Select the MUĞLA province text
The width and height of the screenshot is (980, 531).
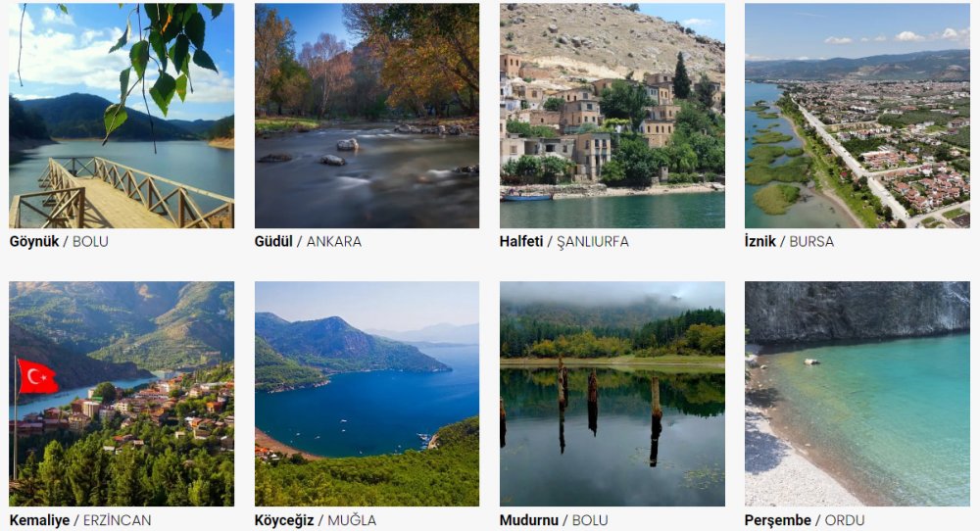pyautogui.click(x=352, y=520)
